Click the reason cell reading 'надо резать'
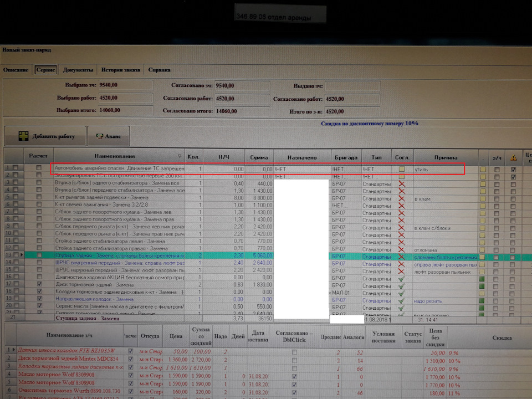This screenshot has width=532, height=399. click(x=446, y=301)
